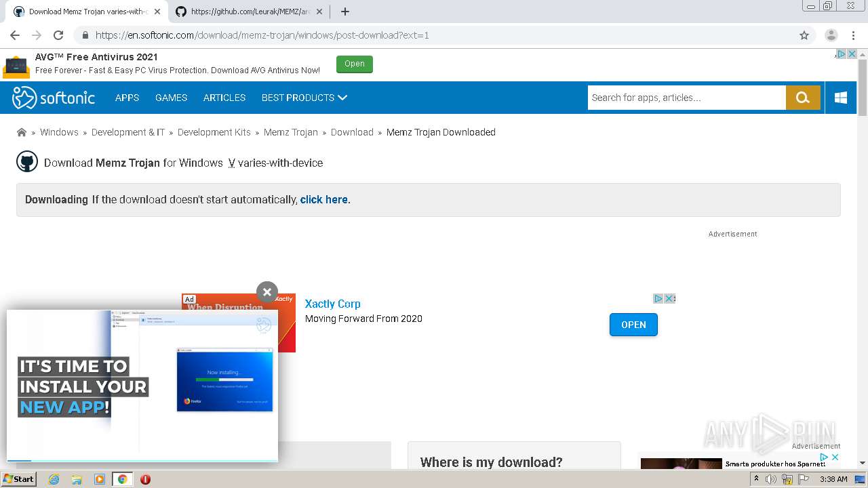868x488 pixels.
Task: Click AdChoices icon on AVG banner
Action: 841,54
